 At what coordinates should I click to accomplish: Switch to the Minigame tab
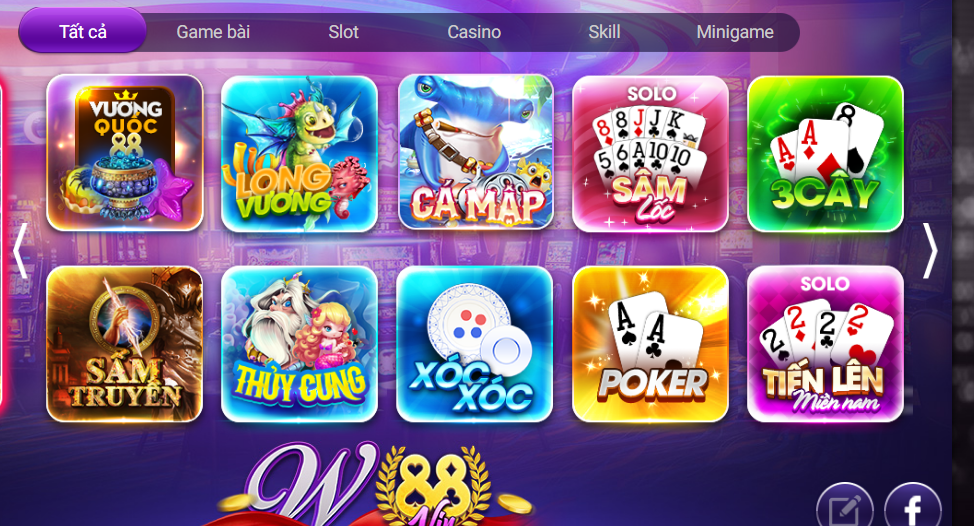pyautogui.click(x=735, y=32)
